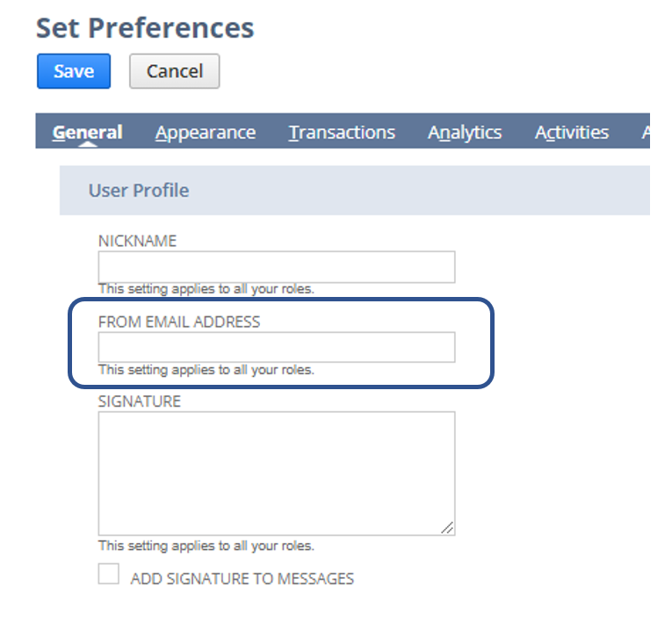Click the help text below the Signature box
The height and width of the screenshot is (622, 672).
[206, 546]
